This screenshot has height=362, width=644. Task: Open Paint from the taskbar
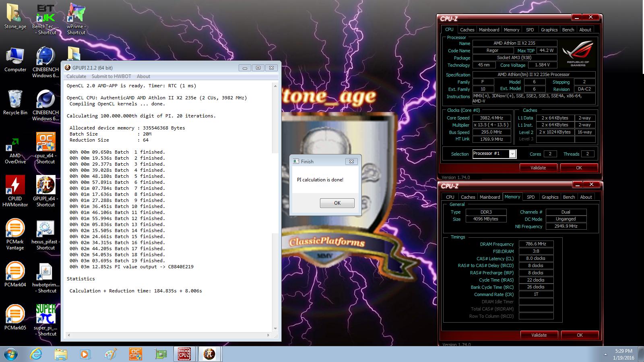click(x=110, y=354)
